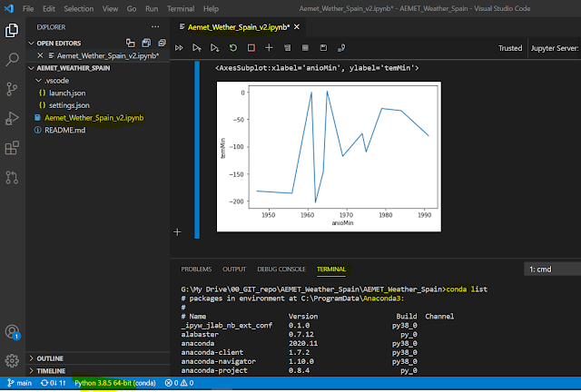Switch to the Output panel tab

tap(234, 269)
